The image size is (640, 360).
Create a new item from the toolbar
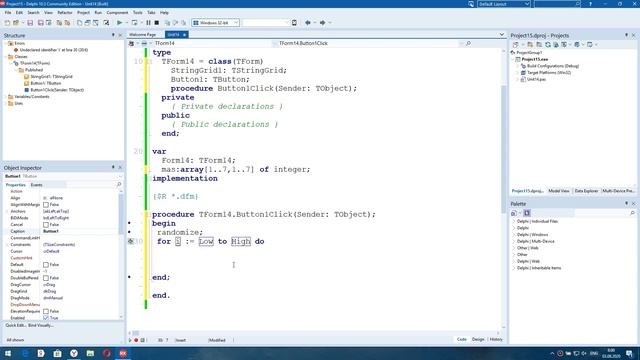[x=7, y=23]
